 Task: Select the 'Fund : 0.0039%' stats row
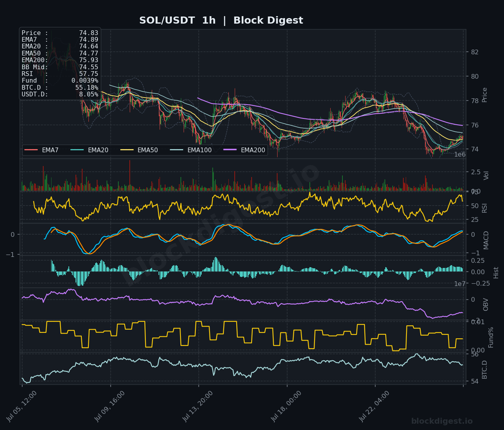coord(60,81)
